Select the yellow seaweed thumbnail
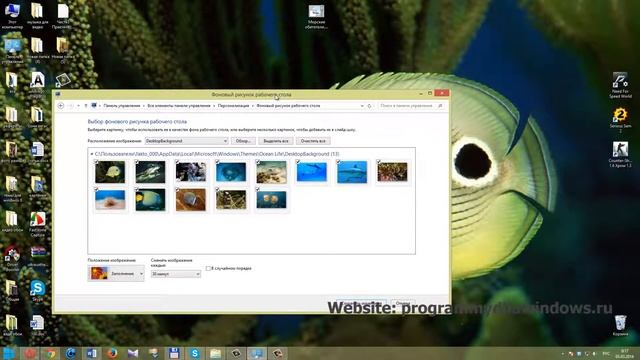640x360 pixels. (231, 200)
